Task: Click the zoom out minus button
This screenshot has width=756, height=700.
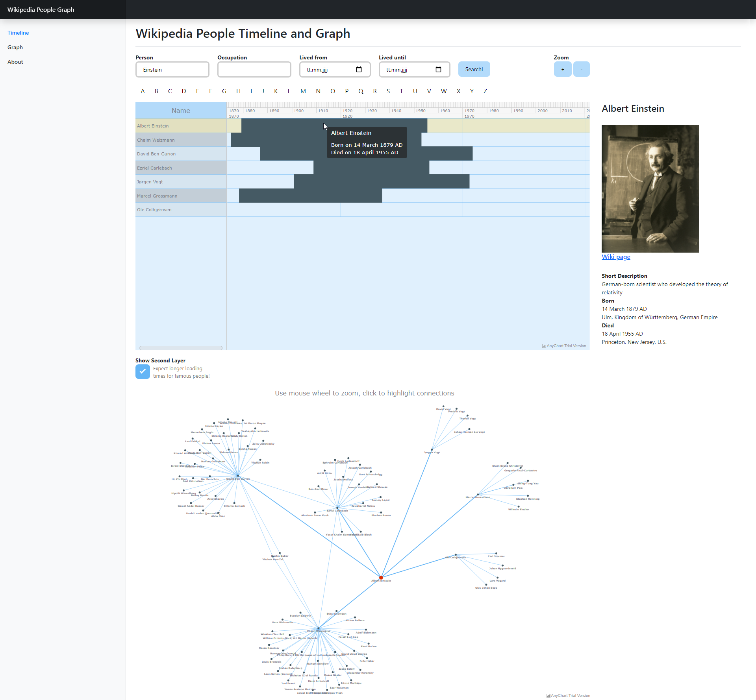Action: click(581, 69)
